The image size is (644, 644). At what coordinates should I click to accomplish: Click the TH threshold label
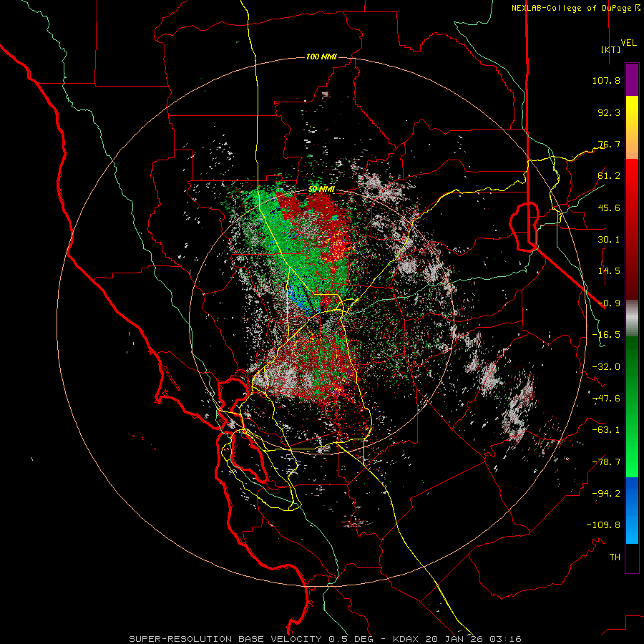coord(615,557)
